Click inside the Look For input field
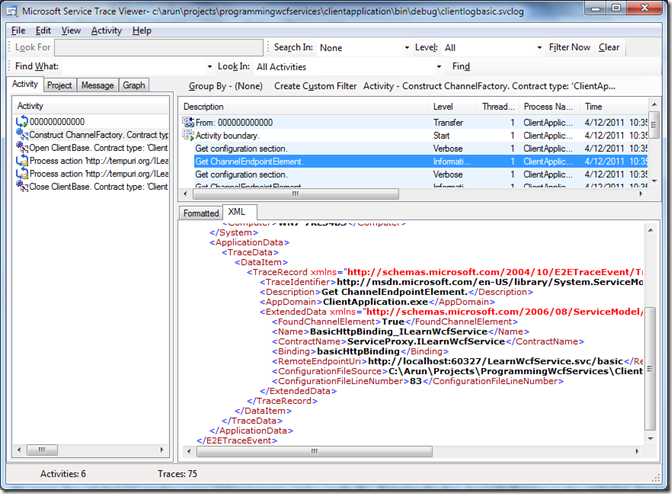672x494 pixels. [159, 48]
